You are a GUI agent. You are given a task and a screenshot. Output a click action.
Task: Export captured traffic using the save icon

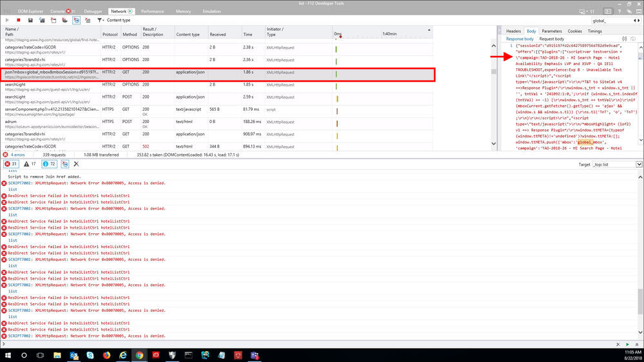30,20
